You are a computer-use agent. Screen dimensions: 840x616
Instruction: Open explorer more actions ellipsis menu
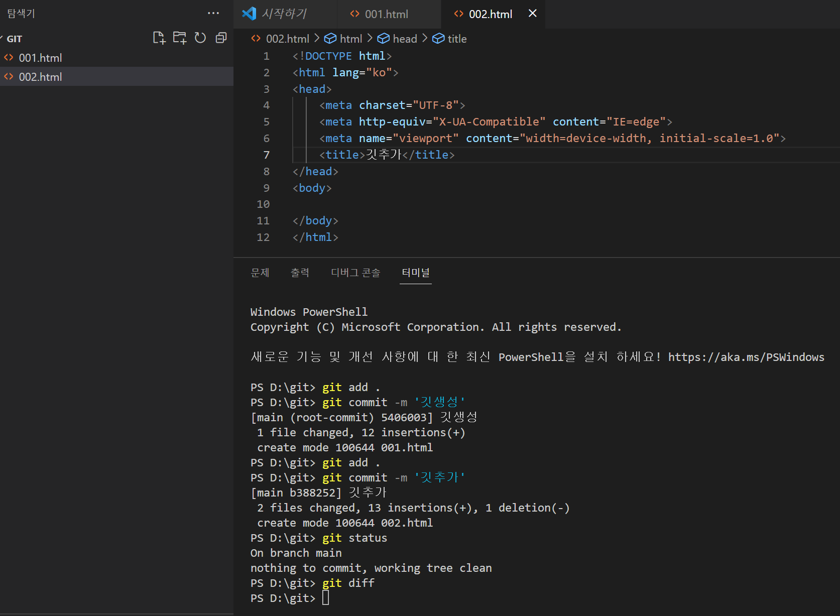tap(213, 14)
